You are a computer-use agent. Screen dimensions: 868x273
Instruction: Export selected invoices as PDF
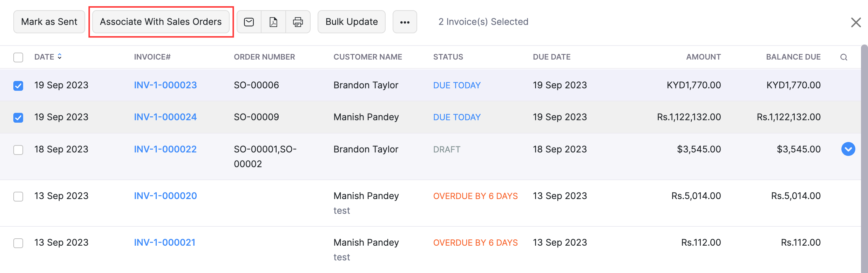tap(273, 22)
